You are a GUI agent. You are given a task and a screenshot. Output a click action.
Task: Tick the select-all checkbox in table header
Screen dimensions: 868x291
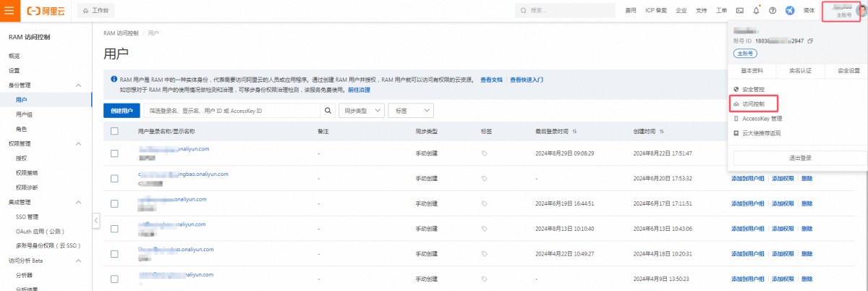tap(114, 131)
